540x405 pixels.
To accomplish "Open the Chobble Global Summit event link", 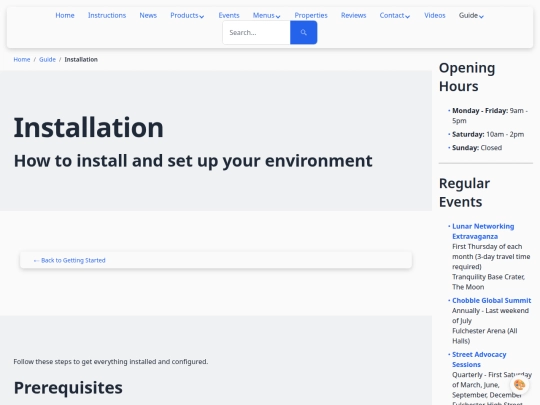I will tap(491, 300).
